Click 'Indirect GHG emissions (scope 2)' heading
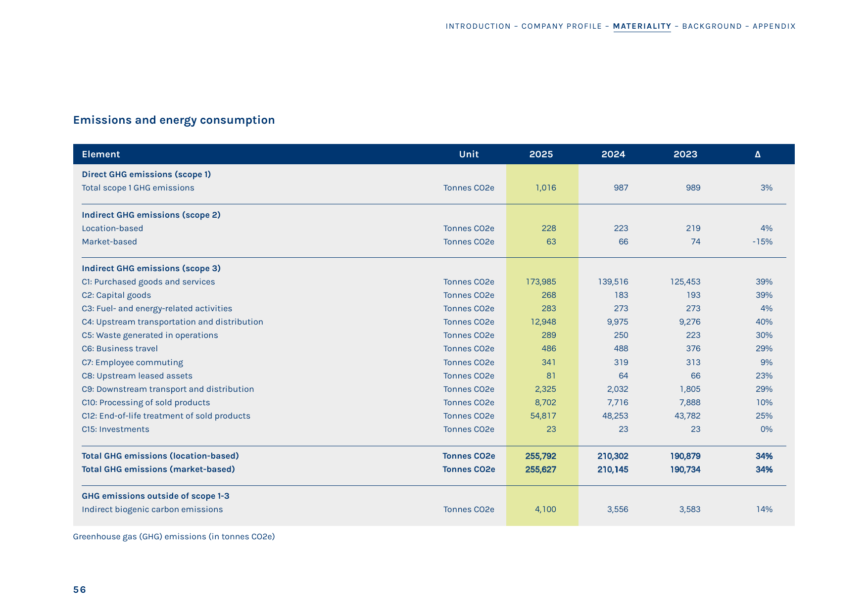Viewport: 868px width, 614px height. coord(151,215)
